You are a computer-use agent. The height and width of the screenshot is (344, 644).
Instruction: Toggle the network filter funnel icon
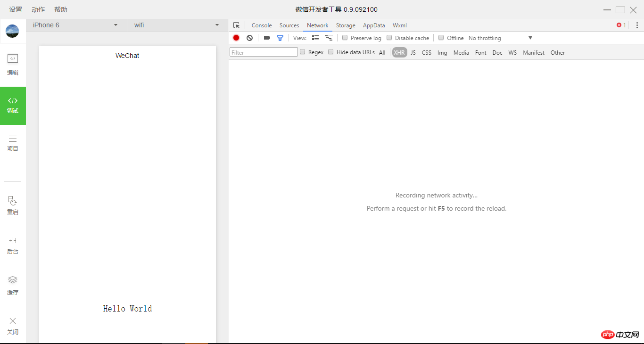(x=280, y=38)
